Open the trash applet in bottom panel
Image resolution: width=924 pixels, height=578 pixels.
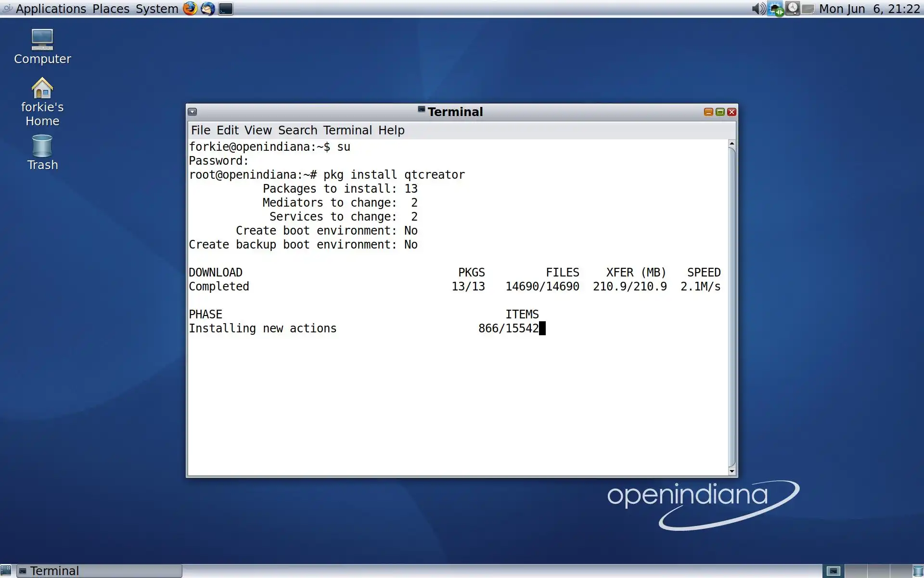(918, 571)
